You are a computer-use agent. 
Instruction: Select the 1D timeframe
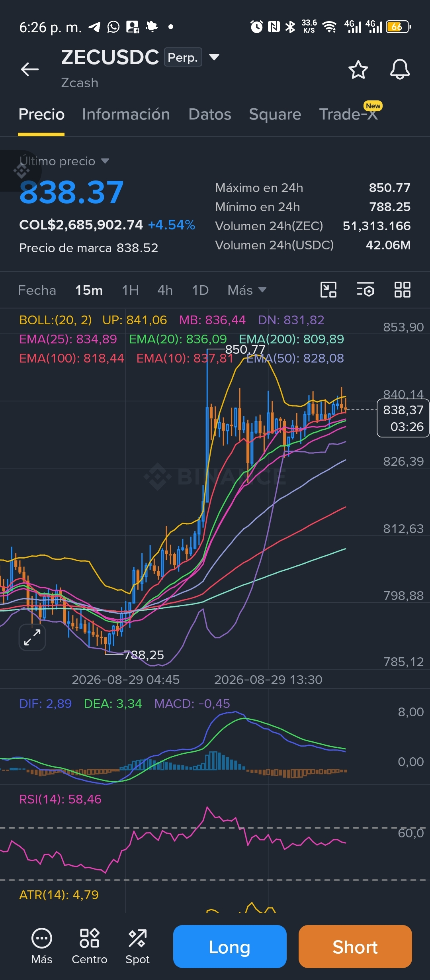click(200, 290)
